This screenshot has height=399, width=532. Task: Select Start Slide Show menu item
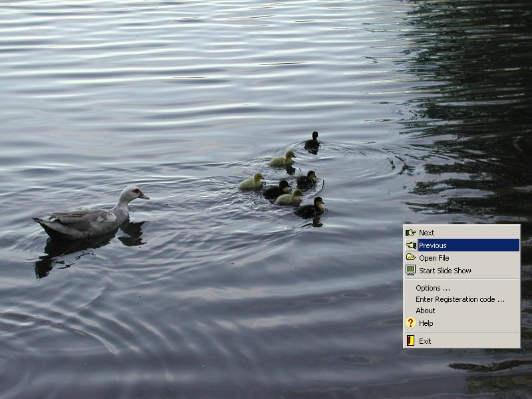[462, 271]
